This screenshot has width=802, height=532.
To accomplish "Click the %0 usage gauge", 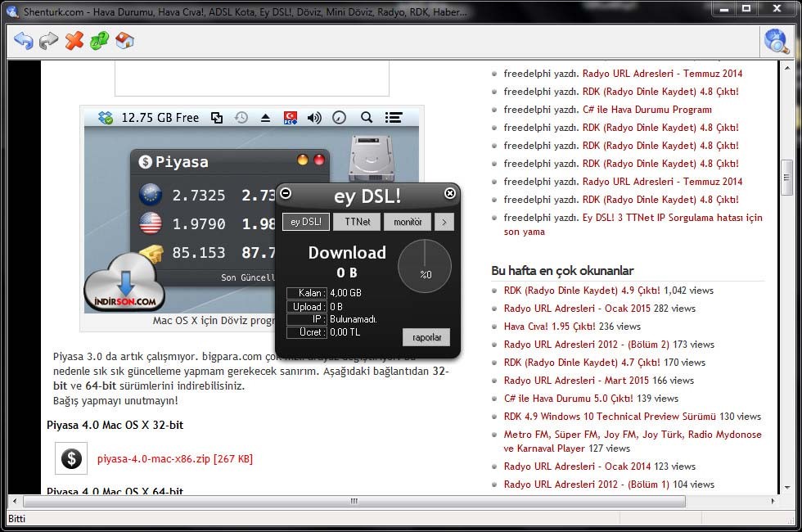I will click(x=425, y=266).
